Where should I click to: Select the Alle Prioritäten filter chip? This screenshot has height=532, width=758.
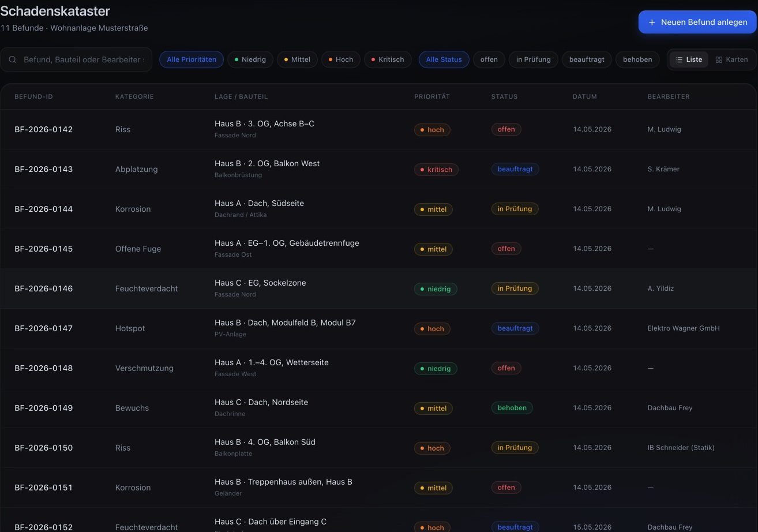coord(192,59)
